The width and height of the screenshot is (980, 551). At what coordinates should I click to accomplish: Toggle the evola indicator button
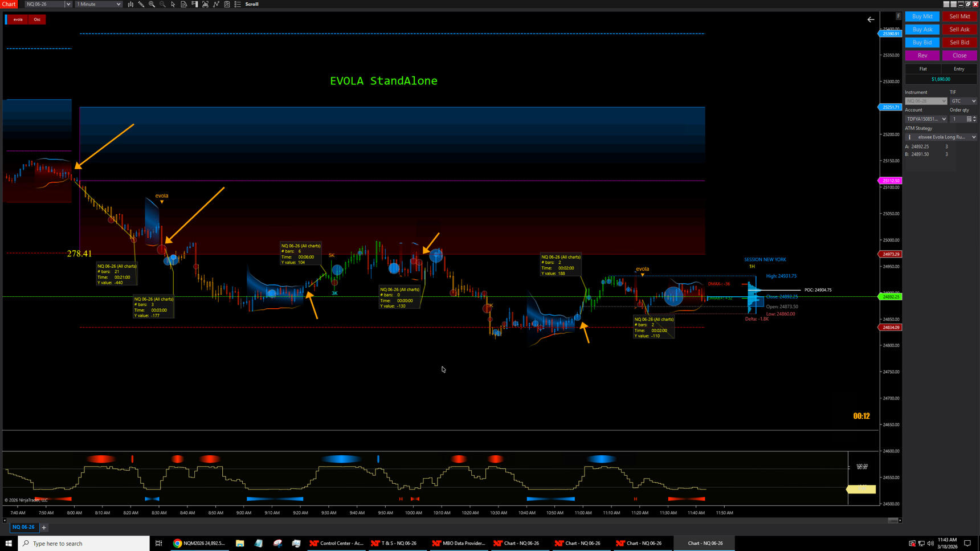coord(18,19)
